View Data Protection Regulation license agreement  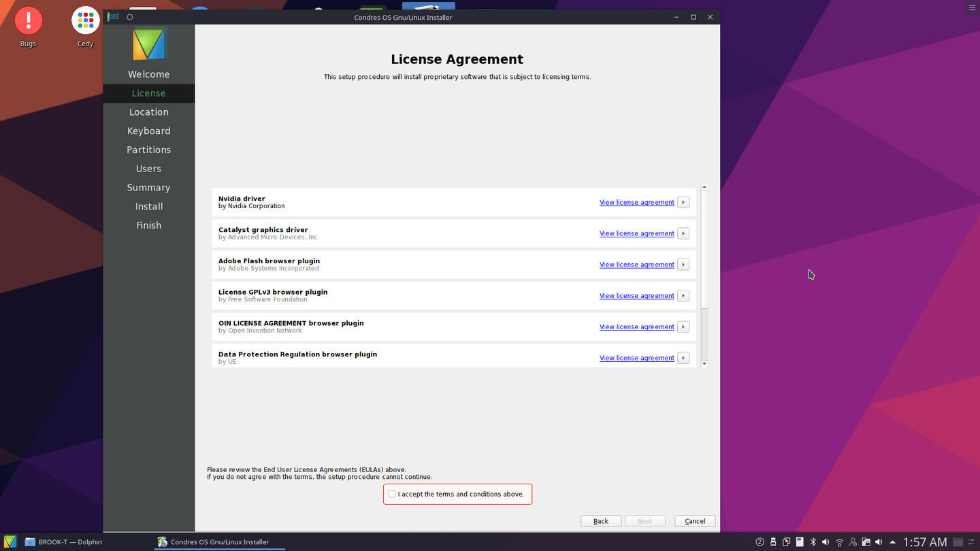[x=637, y=358]
